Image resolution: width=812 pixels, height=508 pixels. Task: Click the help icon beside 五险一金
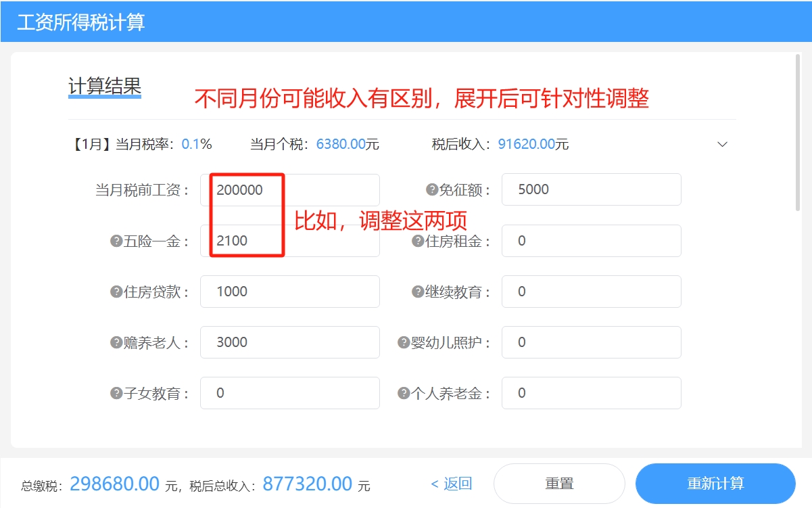[x=116, y=241]
